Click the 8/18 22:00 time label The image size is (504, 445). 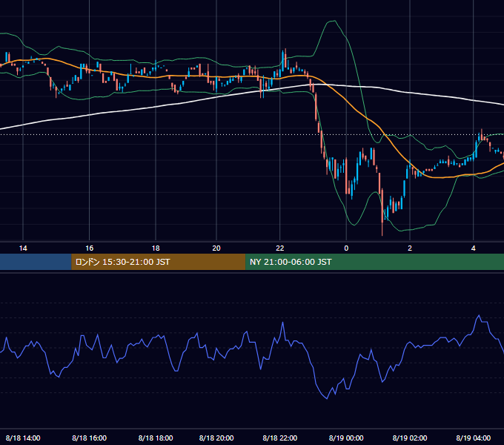[280, 438]
